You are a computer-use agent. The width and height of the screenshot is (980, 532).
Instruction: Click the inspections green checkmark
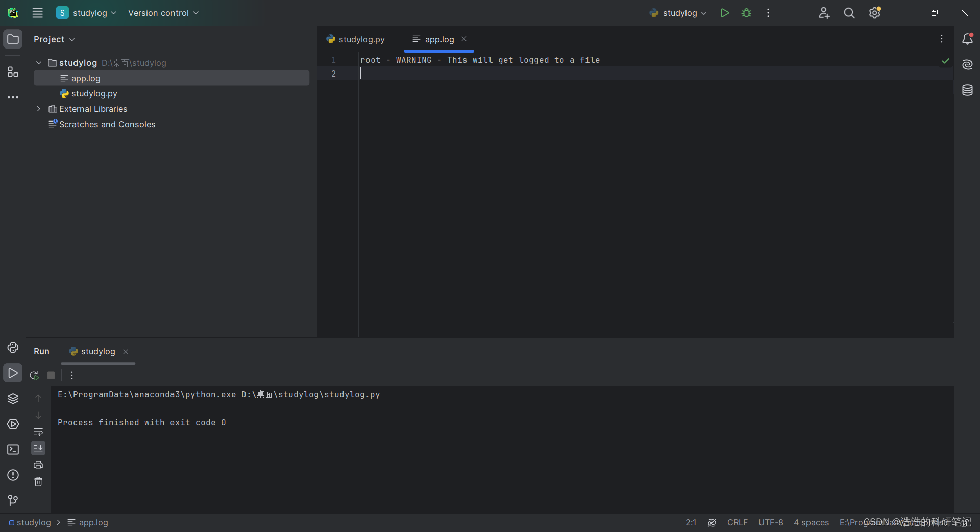(945, 61)
